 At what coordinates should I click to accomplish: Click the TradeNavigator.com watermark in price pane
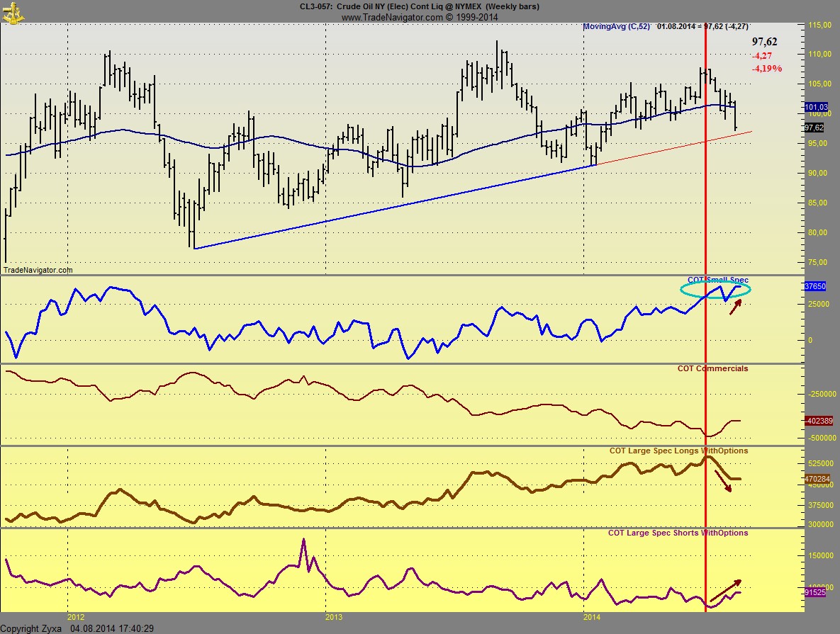[38, 270]
